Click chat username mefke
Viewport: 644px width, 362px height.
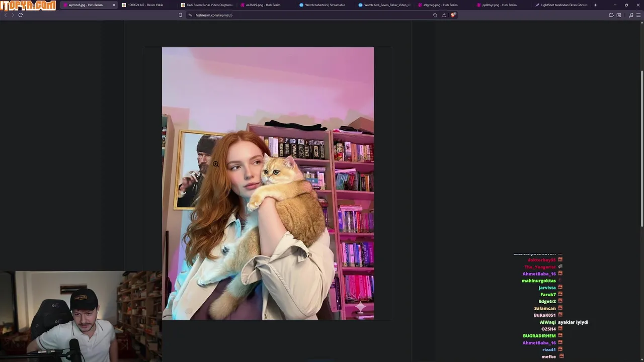[x=548, y=356]
